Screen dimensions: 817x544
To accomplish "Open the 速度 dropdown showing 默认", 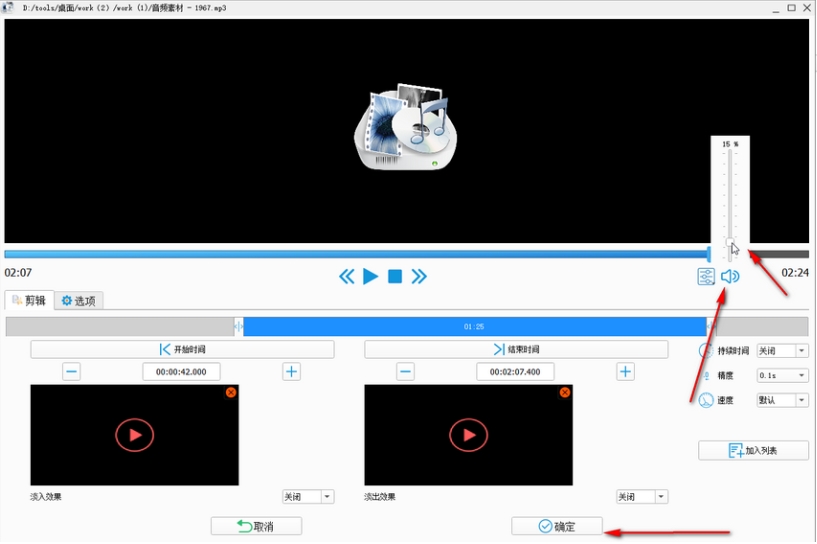I will [x=782, y=400].
